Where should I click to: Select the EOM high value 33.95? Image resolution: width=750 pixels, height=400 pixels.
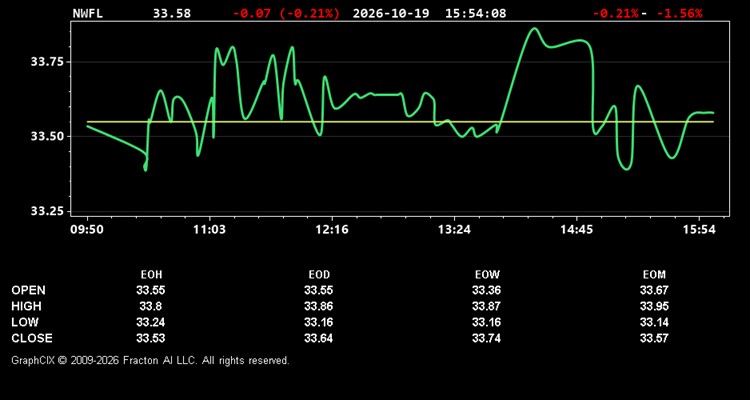654,306
